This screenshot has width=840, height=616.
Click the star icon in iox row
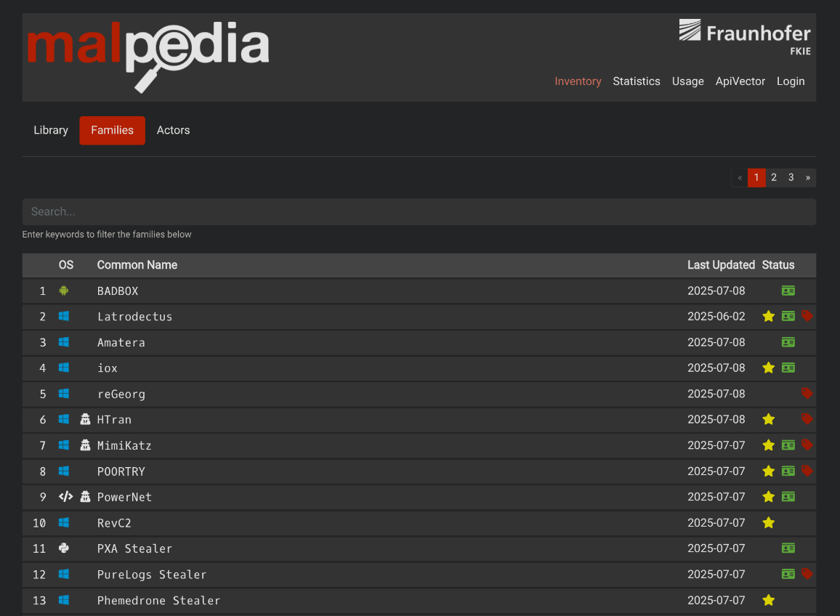click(x=768, y=368)
